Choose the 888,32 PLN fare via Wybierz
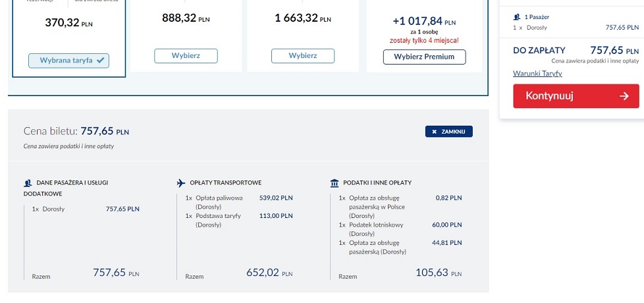The width and height of the screenshot is (644, 303). pos(186,56)
